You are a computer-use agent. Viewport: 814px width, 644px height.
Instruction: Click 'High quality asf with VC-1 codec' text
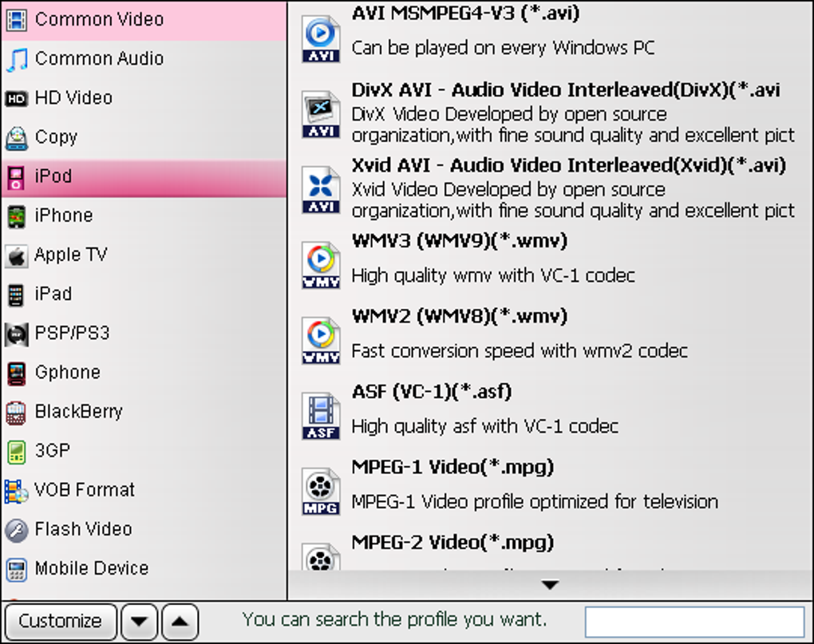[x=485, y=427]
